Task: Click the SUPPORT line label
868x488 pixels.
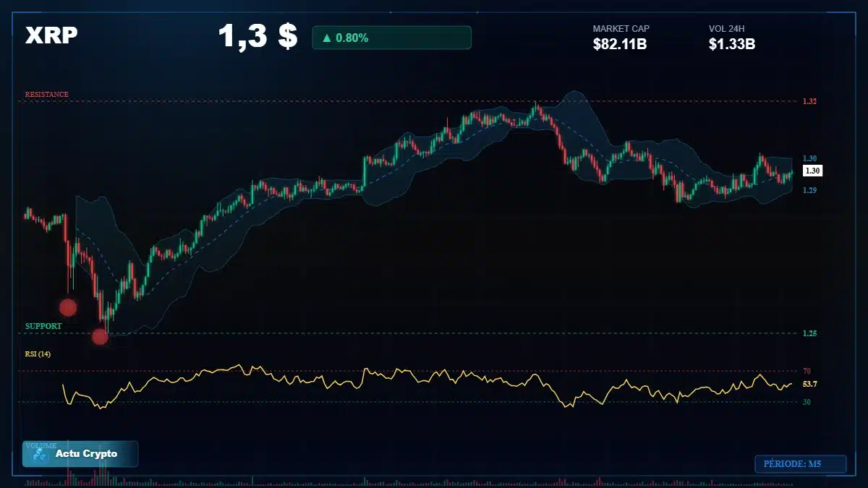Action: pyautogui.click(x=43, y=327)
